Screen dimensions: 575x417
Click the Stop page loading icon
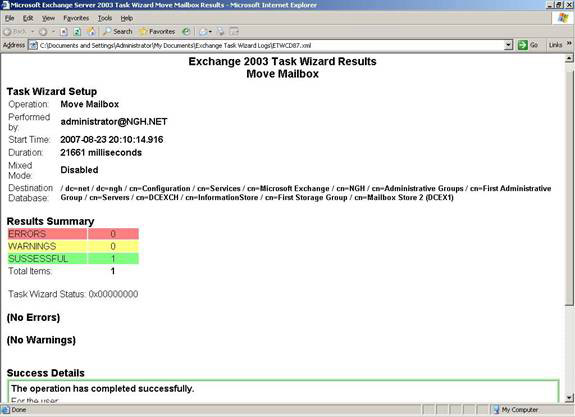coord(64,32)
